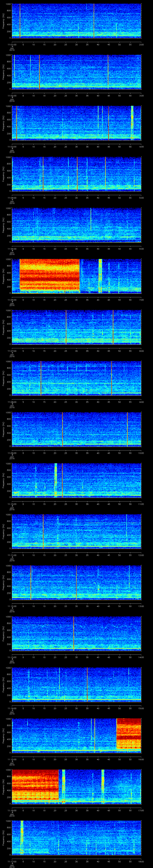153x868 pixels.
Task: Click the 11:10:00 start time label
Action: 12,504
